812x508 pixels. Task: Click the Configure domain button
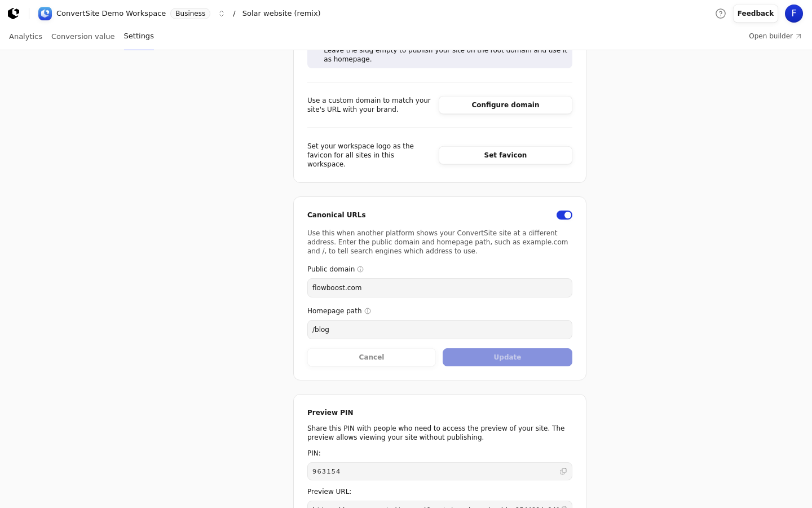505,105
